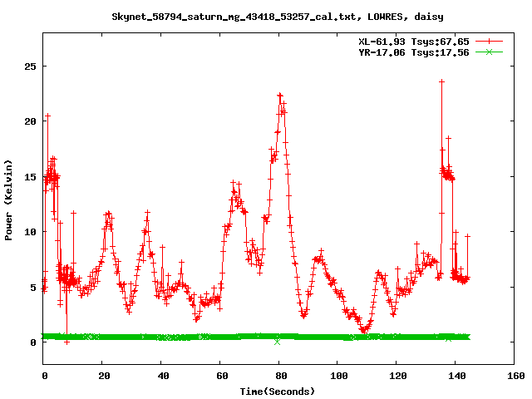This screenshot has width=532, height=399.
Task: Click legend entry XL-61.93 Tsys:67.65
Action: [x=414, y=42]
